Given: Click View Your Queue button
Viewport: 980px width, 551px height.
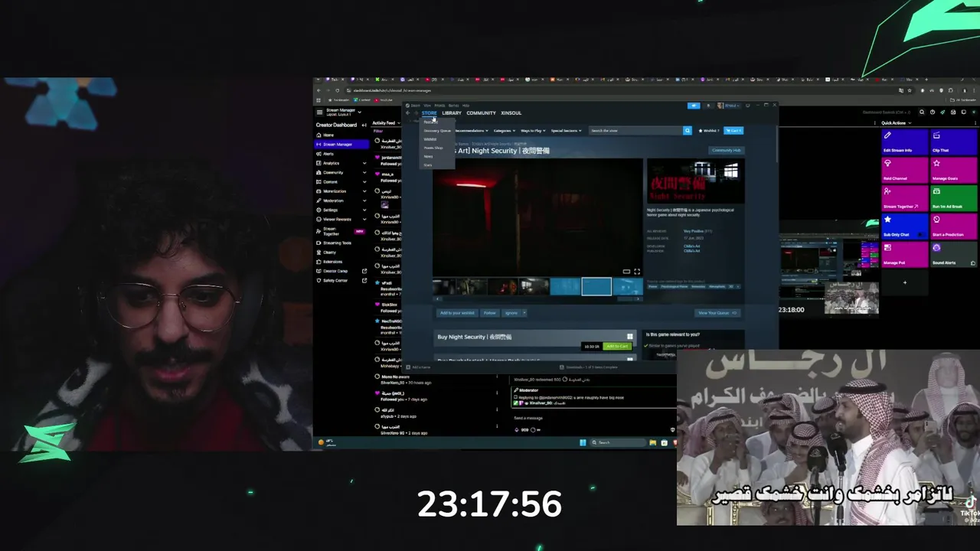Looking at the screenshot, I should point(717,313).
